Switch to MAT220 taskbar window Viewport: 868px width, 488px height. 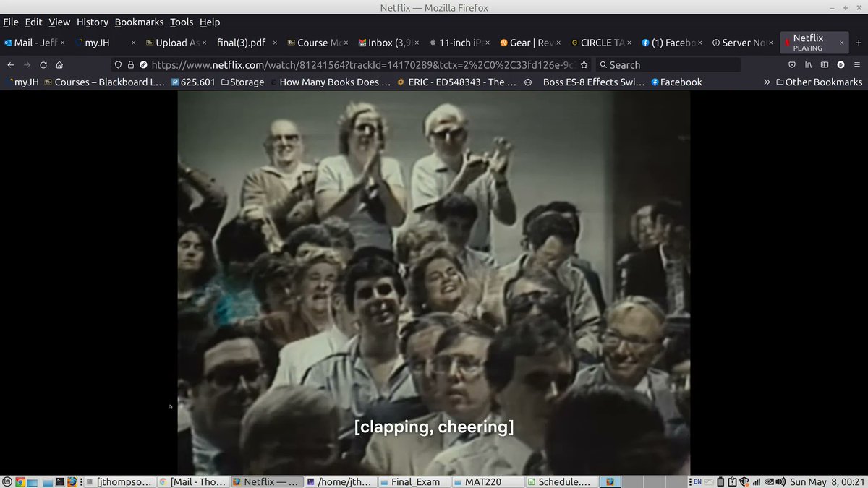(x=487, y=481)
